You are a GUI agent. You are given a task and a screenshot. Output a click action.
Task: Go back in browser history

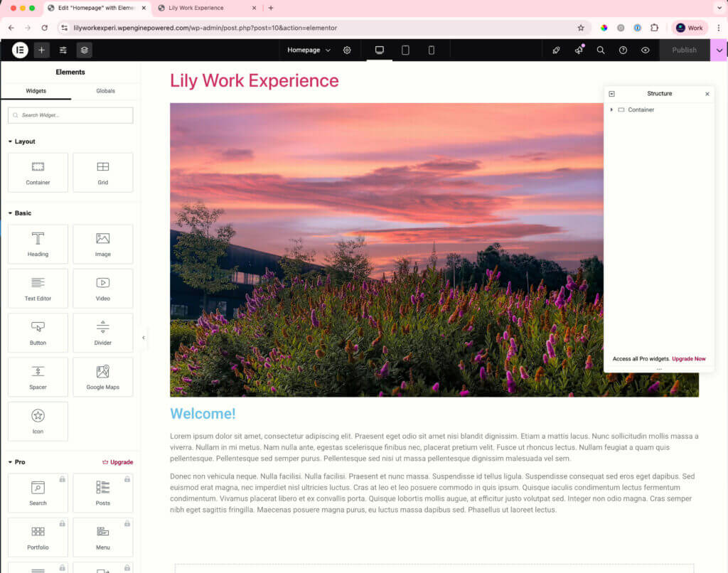pyautogui.click(x=11, y=28)
